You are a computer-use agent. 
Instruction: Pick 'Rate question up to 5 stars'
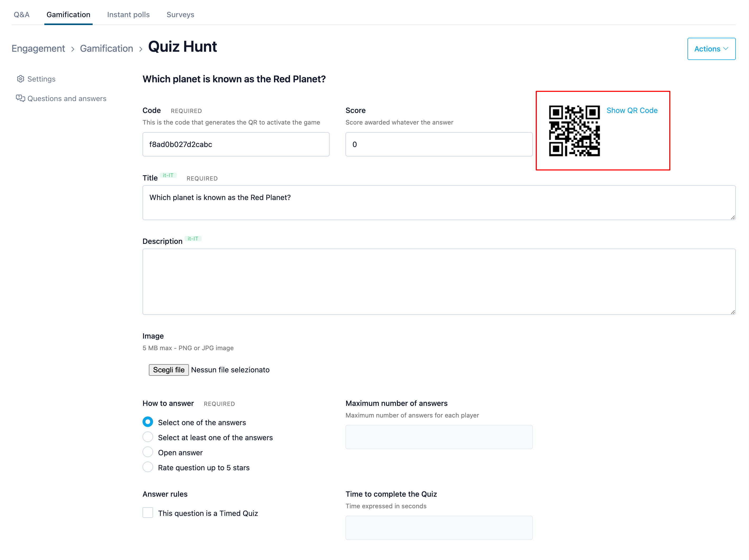point(148,467)
